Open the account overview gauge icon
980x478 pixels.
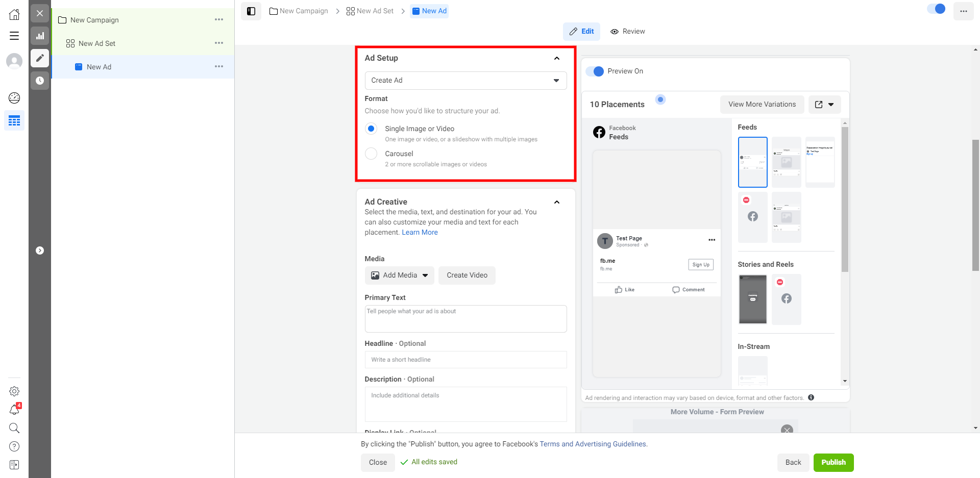tap(14, 98)
